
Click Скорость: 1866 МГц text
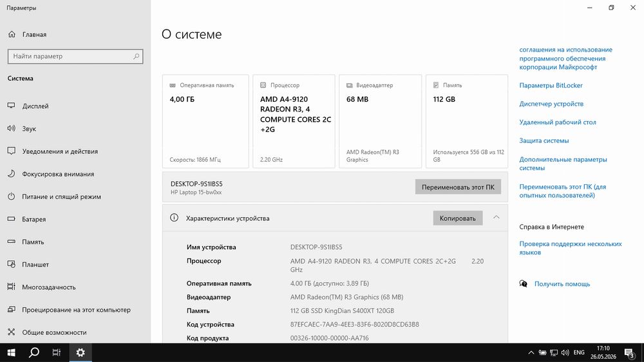coord(195,160)
